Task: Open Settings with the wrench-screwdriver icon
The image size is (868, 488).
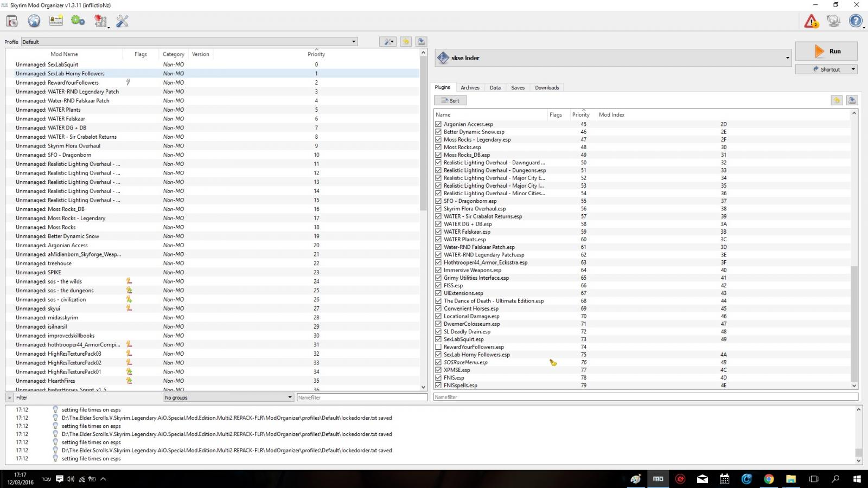Action: pyautogui.click(x=123, y=21)
